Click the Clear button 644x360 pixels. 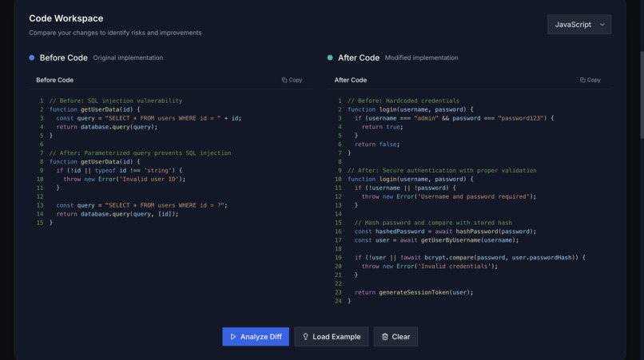pos(396,337)
